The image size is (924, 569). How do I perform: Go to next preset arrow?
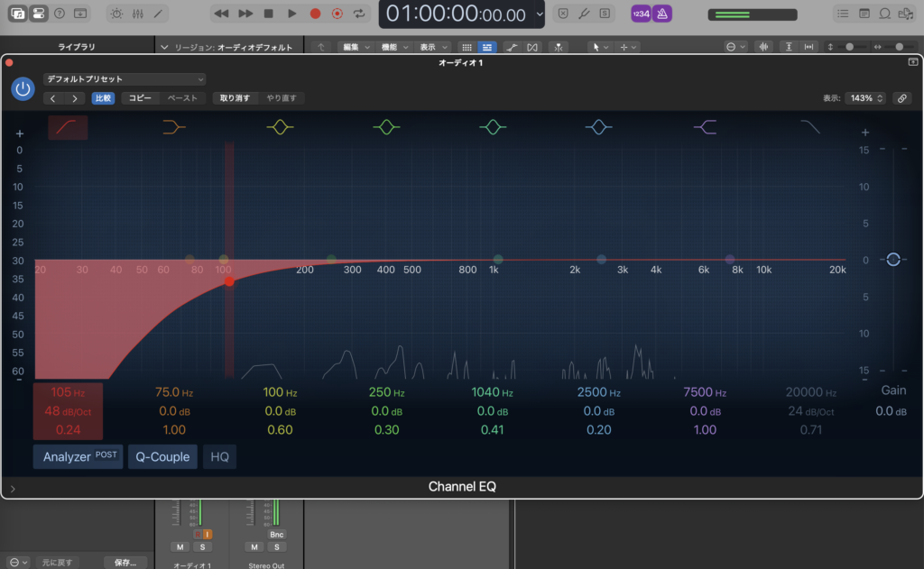click(x=74, y=98)
